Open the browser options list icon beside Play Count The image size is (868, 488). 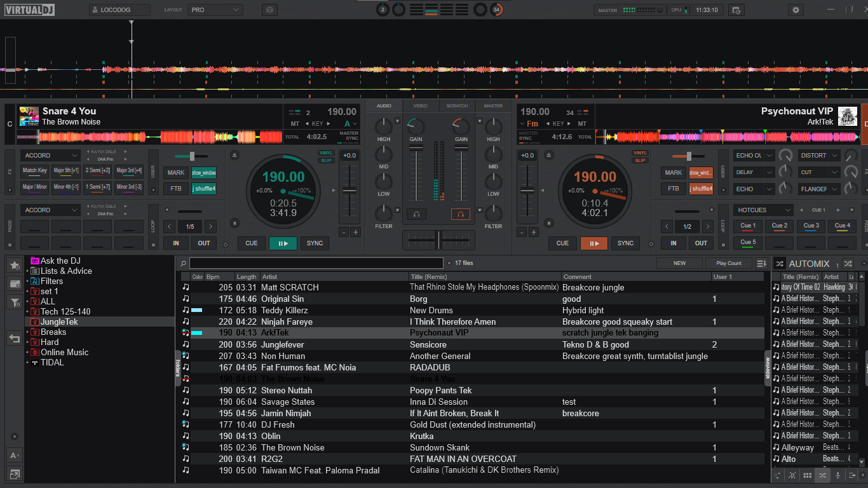tap(761, 263)
